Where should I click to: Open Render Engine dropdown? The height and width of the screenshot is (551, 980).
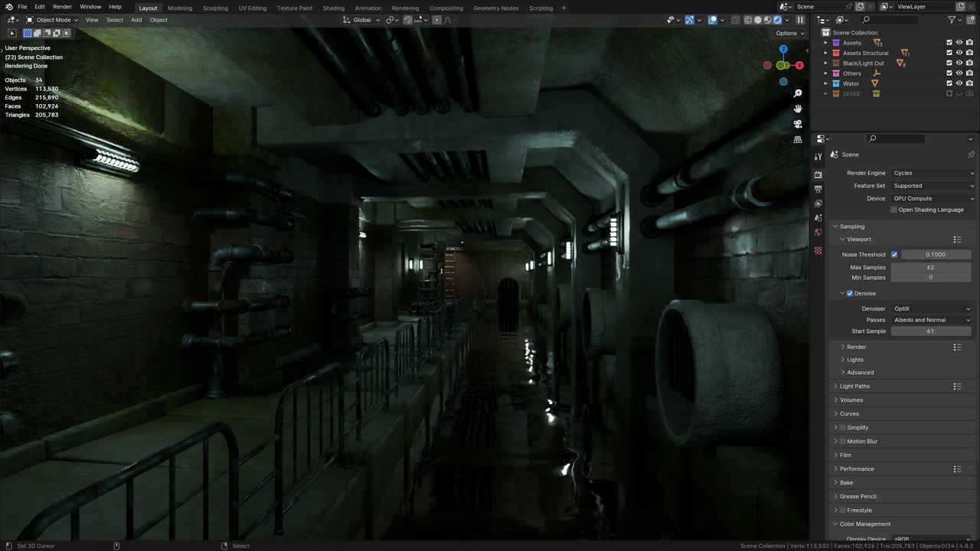933,173
